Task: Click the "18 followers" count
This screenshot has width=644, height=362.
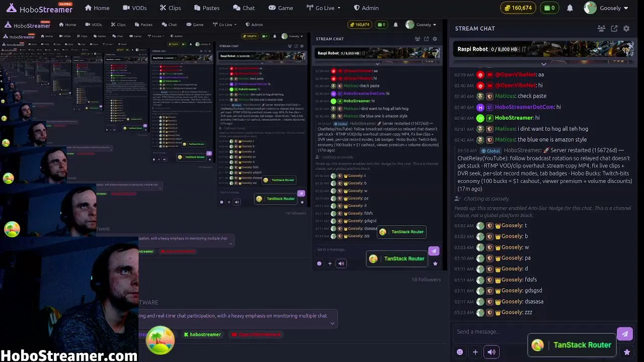Action: [426, 280]
